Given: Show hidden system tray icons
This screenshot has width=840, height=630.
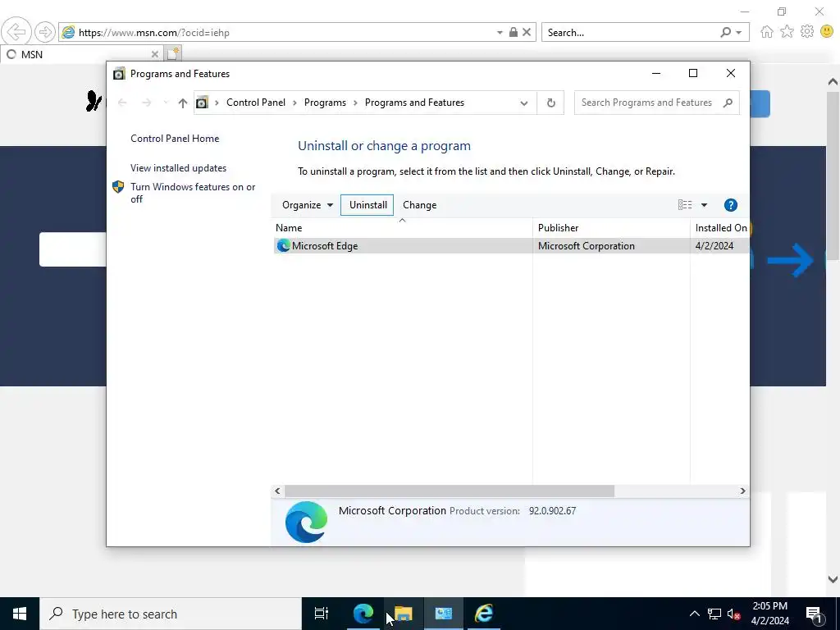Looking at the screenshot, I should (694, 614).
